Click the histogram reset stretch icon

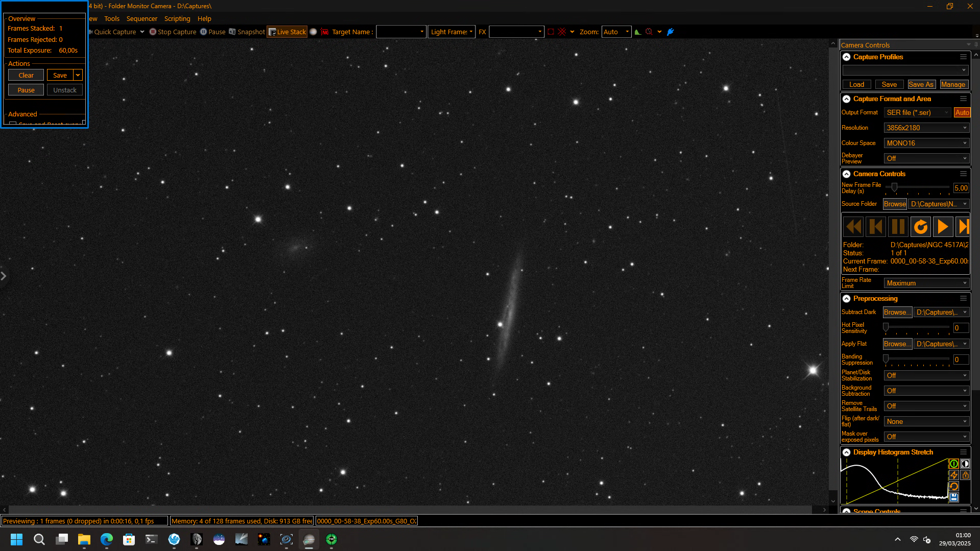(953, 486)
